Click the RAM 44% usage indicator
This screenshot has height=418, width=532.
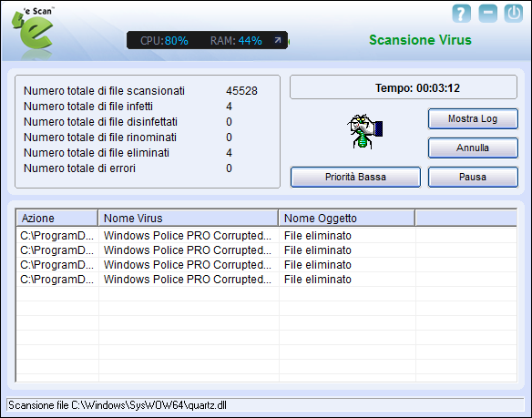point(236,41)
